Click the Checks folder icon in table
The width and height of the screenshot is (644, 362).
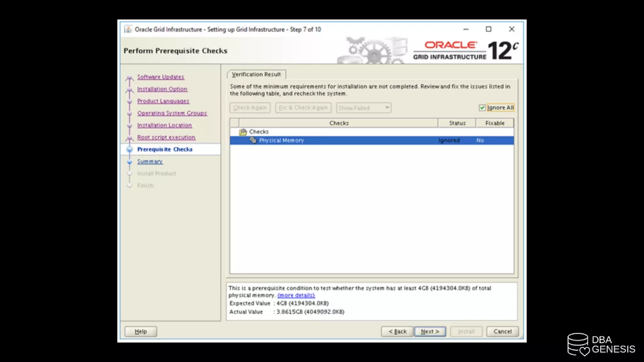[x=243, y=132]
